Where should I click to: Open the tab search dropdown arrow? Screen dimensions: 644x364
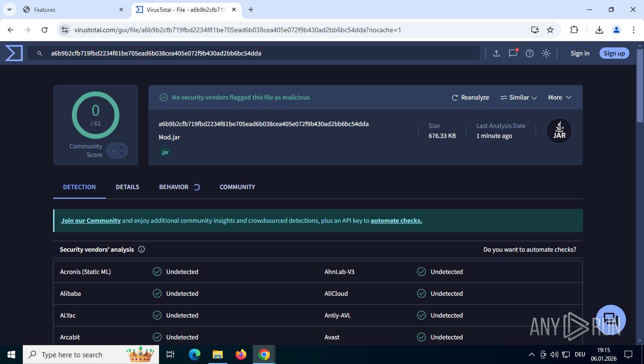[9, 9]
